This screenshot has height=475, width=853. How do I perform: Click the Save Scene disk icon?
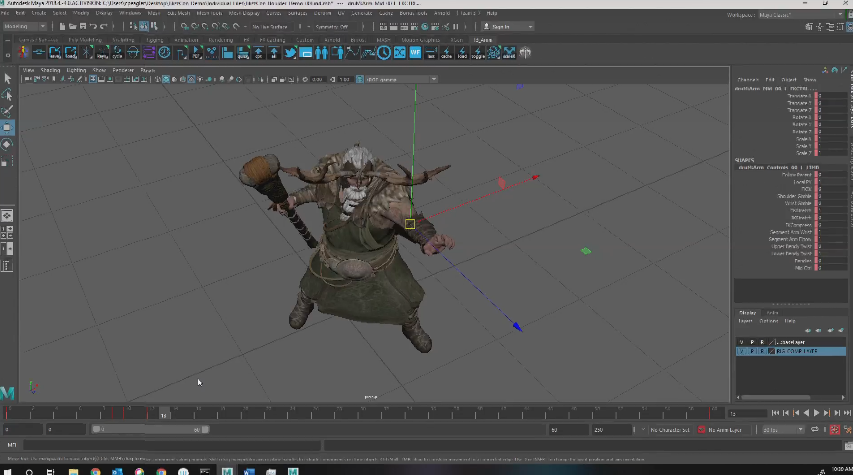[83, 26]
